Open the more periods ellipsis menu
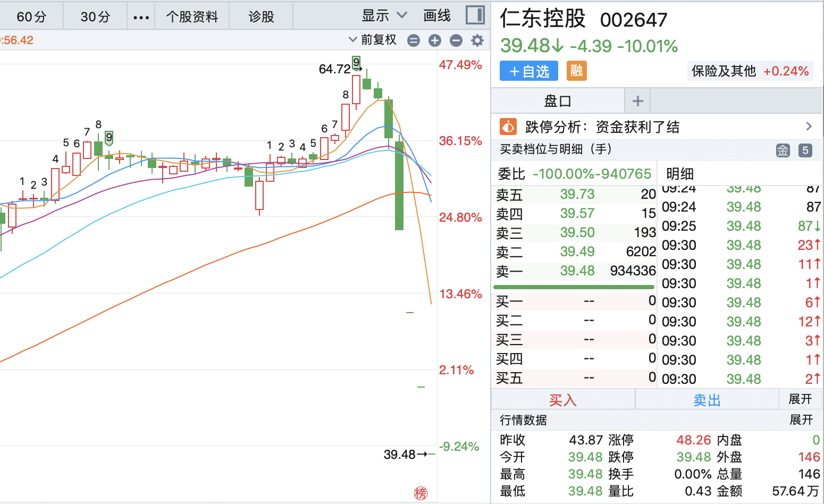Viewport: 824px width, 504px height. coord(141,16)
